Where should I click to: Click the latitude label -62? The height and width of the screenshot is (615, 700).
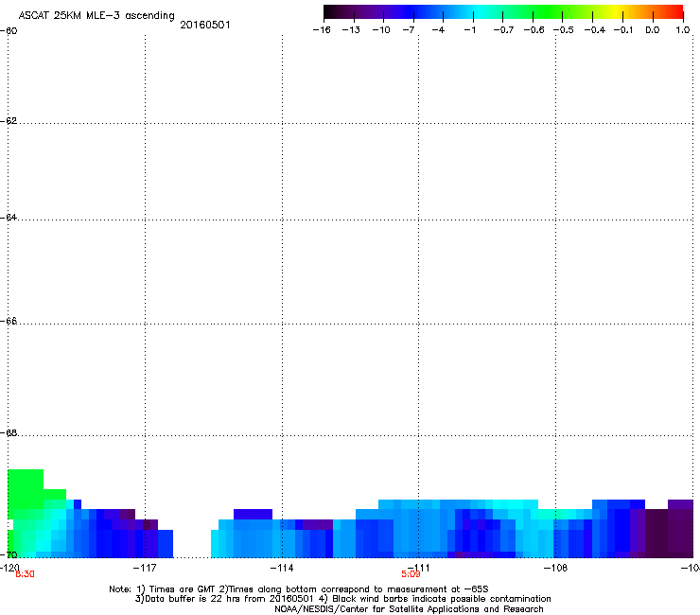[x=9, y=121]
